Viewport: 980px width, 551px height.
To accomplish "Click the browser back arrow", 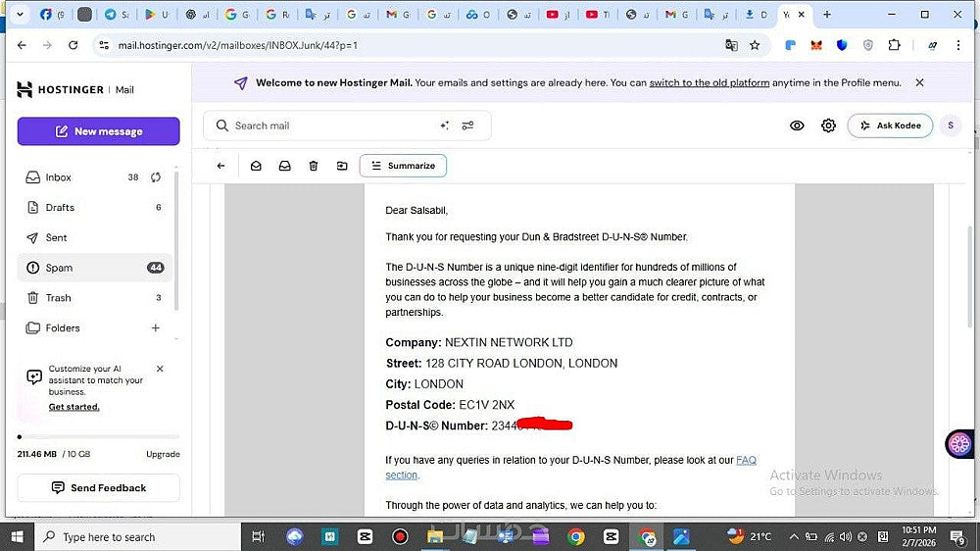I will [22, 45].
